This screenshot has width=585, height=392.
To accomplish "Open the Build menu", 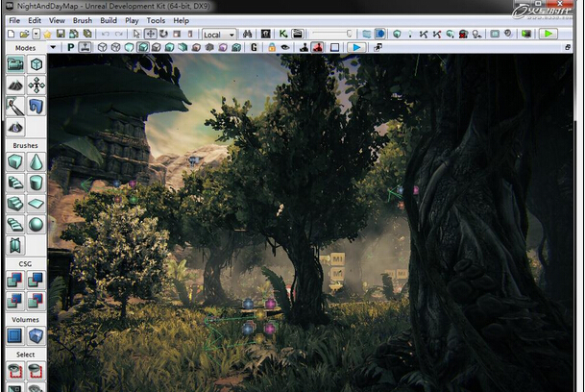I will [109, 20].
